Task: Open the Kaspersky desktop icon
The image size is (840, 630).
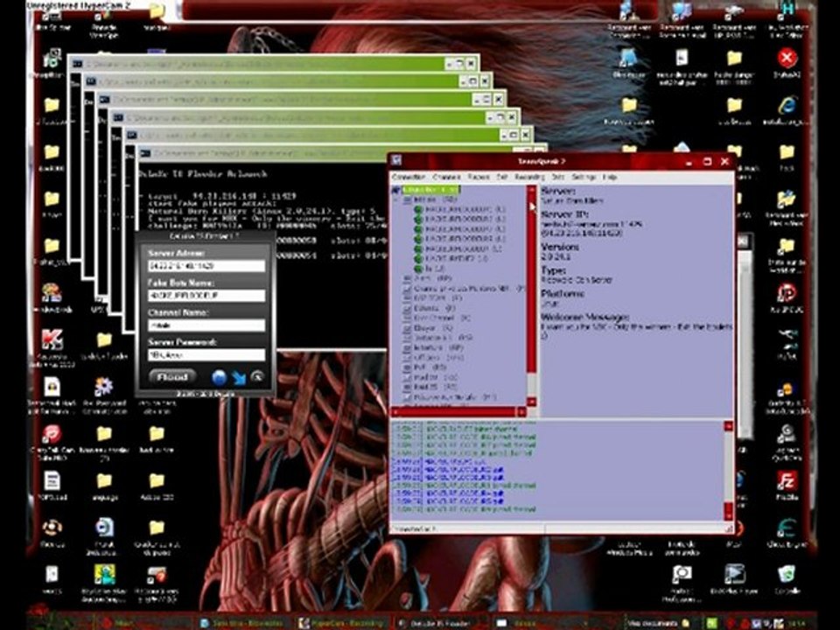Action: pyautogui.click(x=52, y=346)
